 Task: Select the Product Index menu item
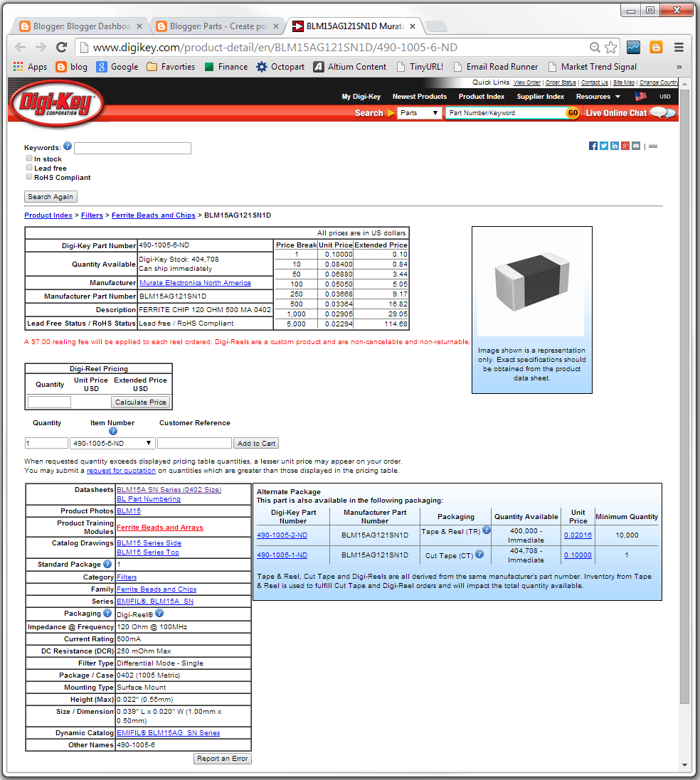click(482, 96)
